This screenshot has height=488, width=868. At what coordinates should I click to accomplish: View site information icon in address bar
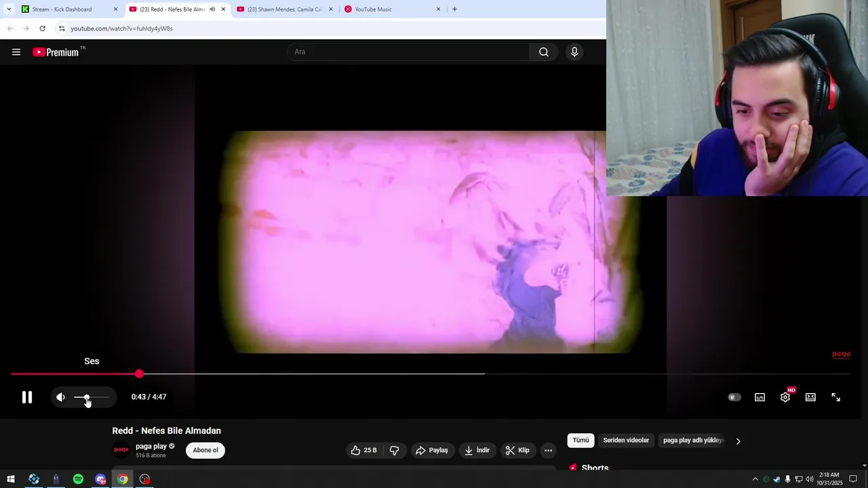coord(62,28)
